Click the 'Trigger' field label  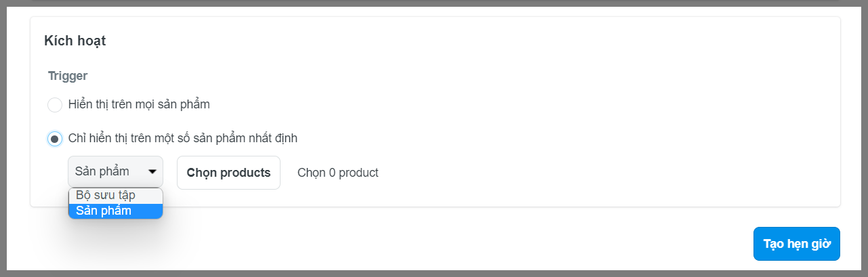click(68, 76)
